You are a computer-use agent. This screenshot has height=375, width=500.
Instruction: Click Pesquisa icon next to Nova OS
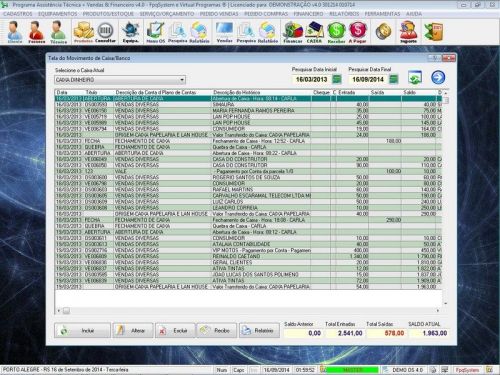pyautogui.click(x=177, y=32)
